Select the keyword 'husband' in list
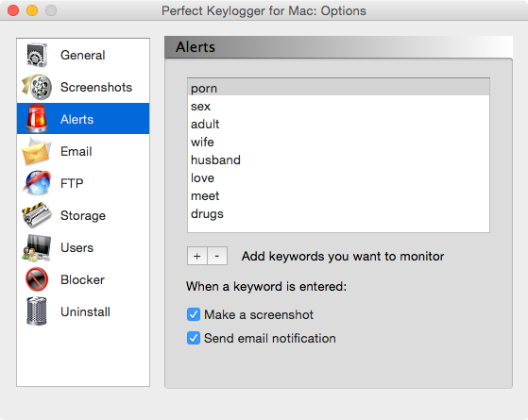 [338, 160]
